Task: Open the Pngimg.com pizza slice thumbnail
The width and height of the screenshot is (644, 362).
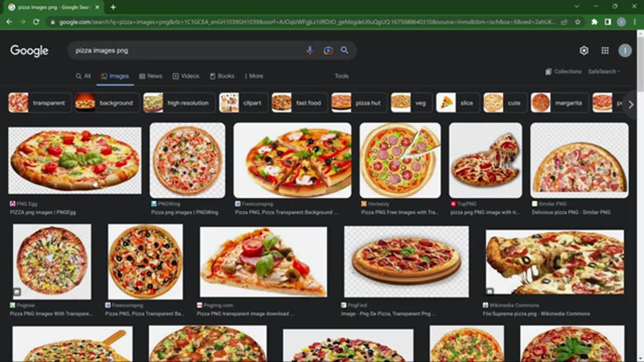Action: point(263,261)
